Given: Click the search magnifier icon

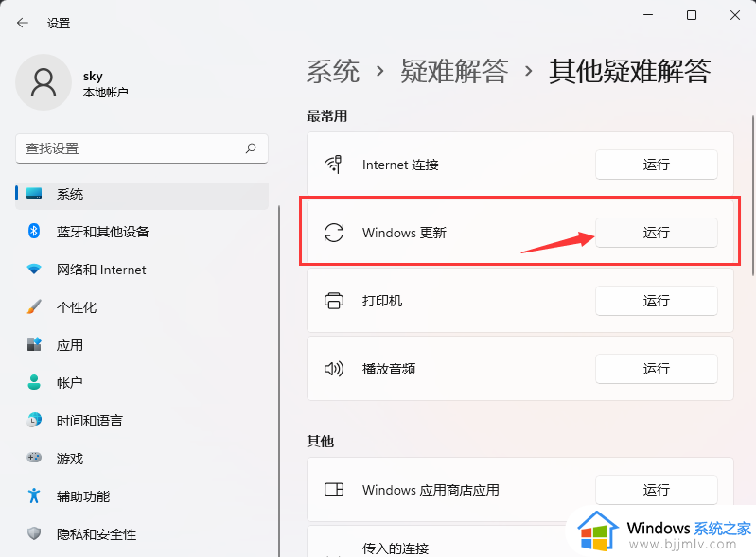Looking at the screenshot, I should coord(251,148).
